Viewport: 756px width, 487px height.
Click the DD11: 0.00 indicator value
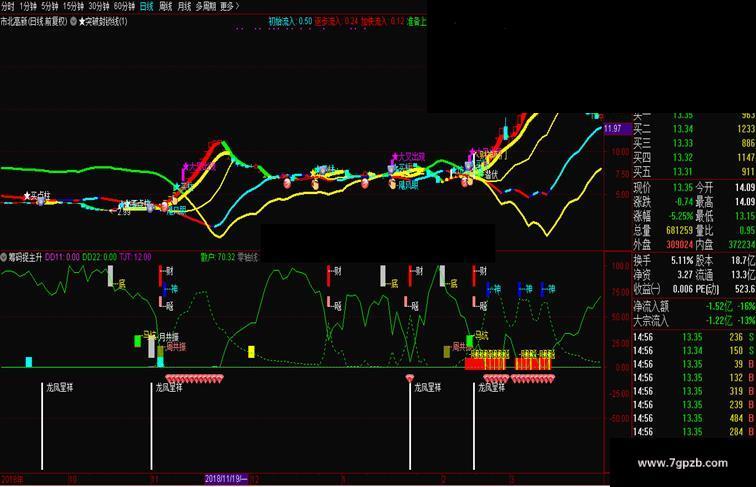click(x=62, y=257)
